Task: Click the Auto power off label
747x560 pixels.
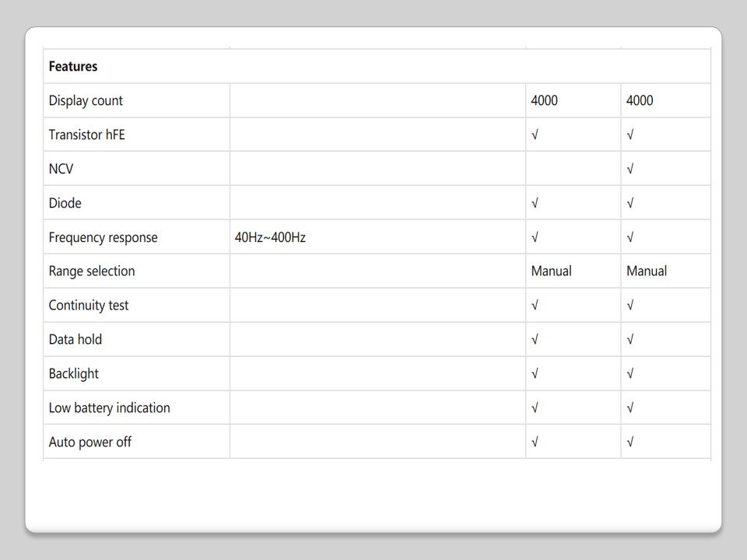Action: click(x=89, y=442)
